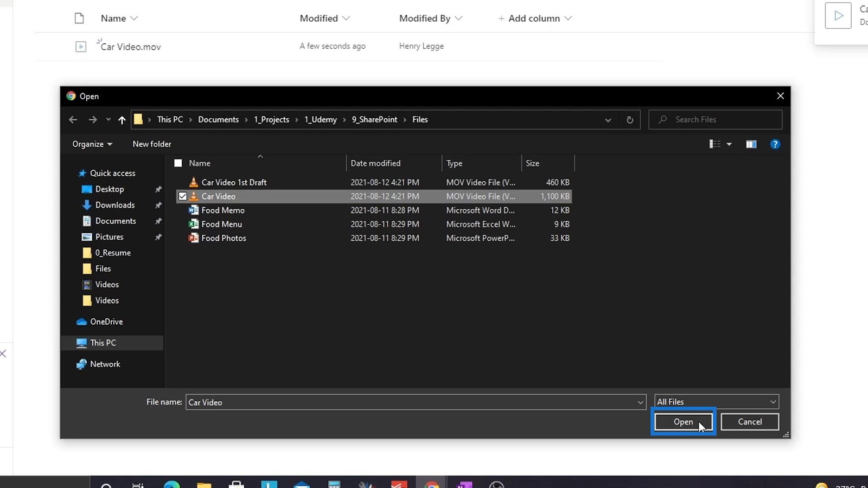Show the preview pane

(751, 144)
